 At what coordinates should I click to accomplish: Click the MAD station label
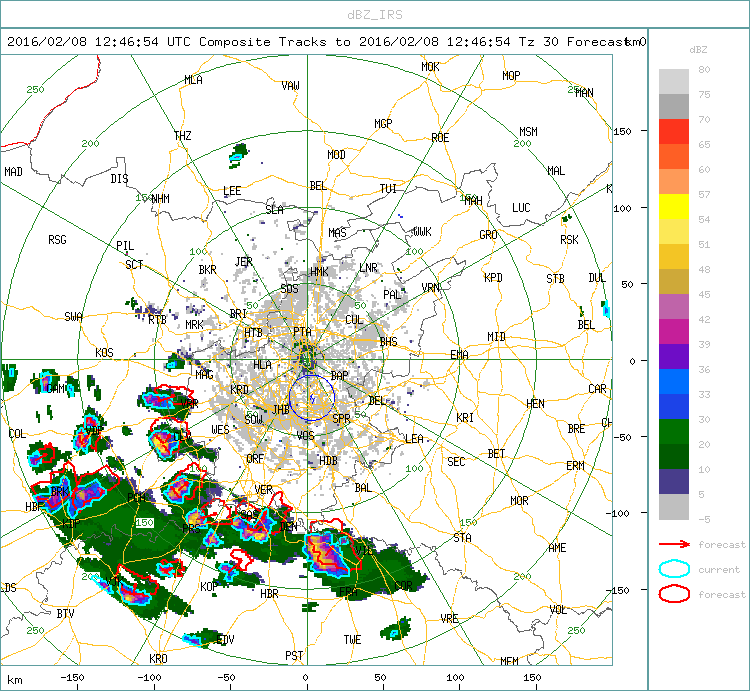click(13, 171)
